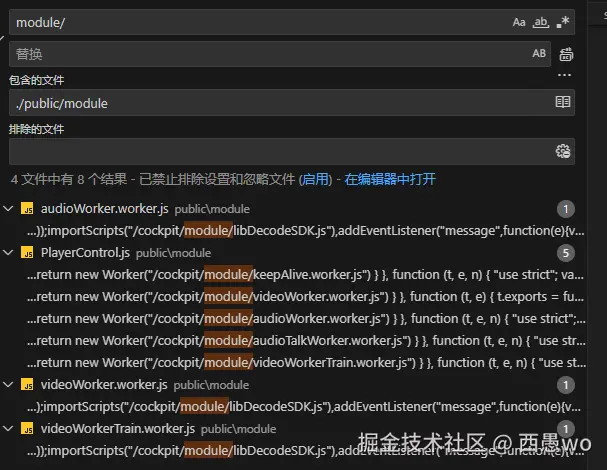The height and width of the screenshot is (470, 607).
Task: Click result count badge 1 for videoWorker.worker.js
Action: pos(566,385)
